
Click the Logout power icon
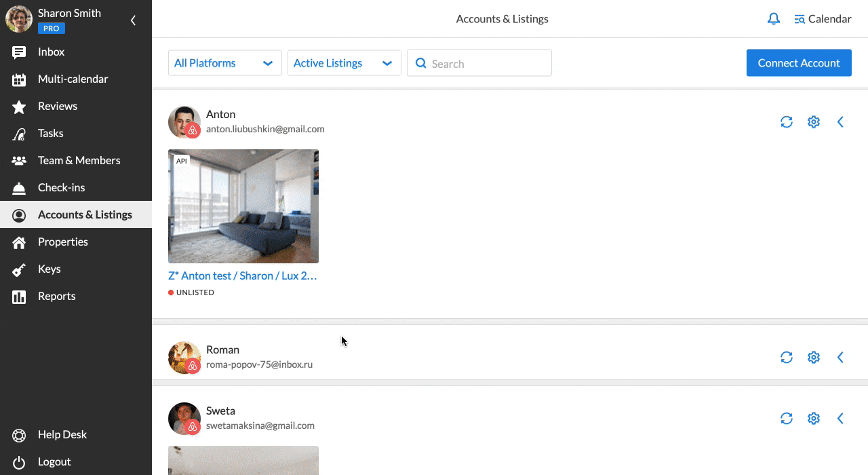click(x=19, y=462)
